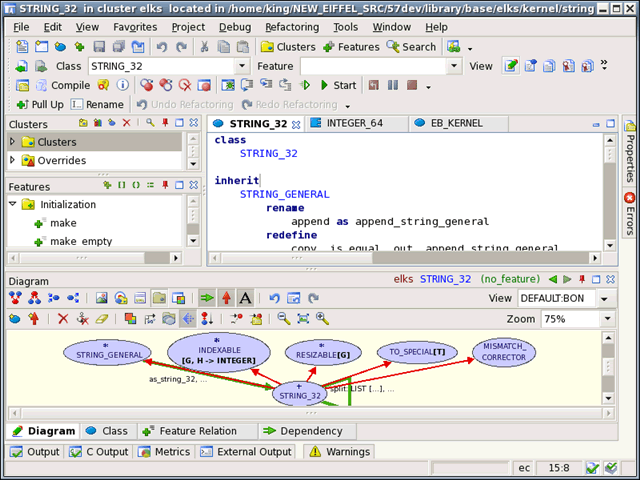The image size is (640, 480).
Task: Expand the Overrides tree node
Action: pyautogui.click(x=12, y=160)
